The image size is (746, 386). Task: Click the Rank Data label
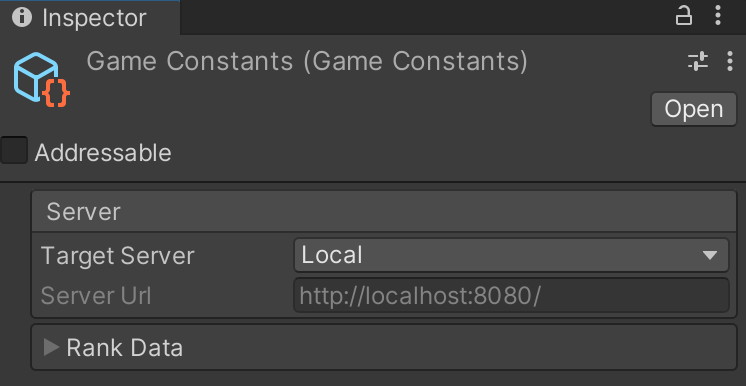click(x=125, y=347)
